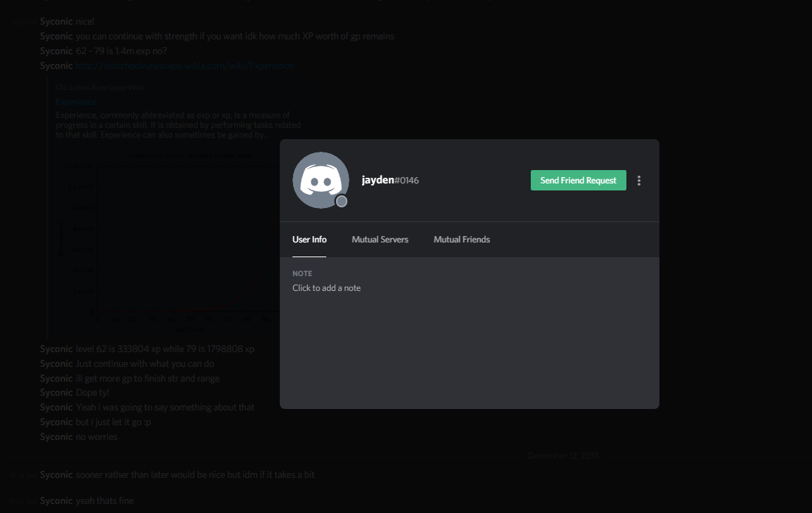This screenshot has height=513, width=812.
Task: Click the December 12, 2018 date divider label
Action: (x=563, y=455)
